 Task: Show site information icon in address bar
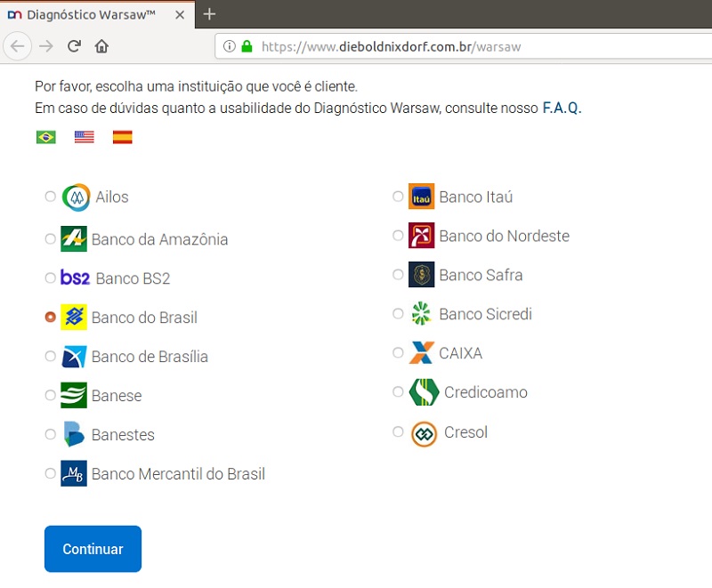click(230, 46)
